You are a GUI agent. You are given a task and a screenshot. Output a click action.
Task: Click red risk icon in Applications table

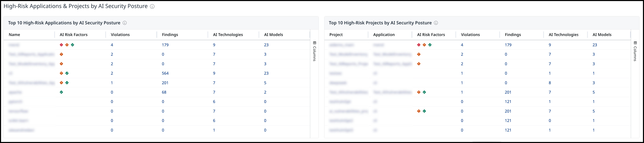pos(61,45)
